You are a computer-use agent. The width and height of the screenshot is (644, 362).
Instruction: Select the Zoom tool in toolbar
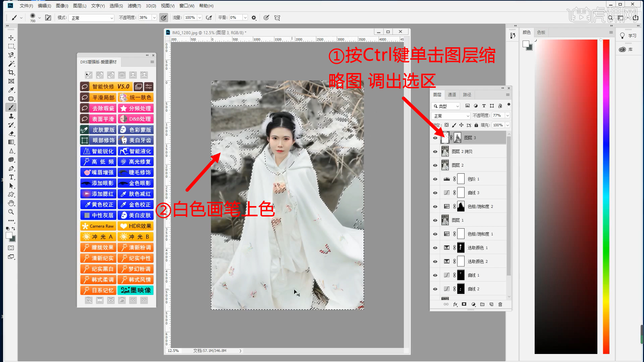11,212
